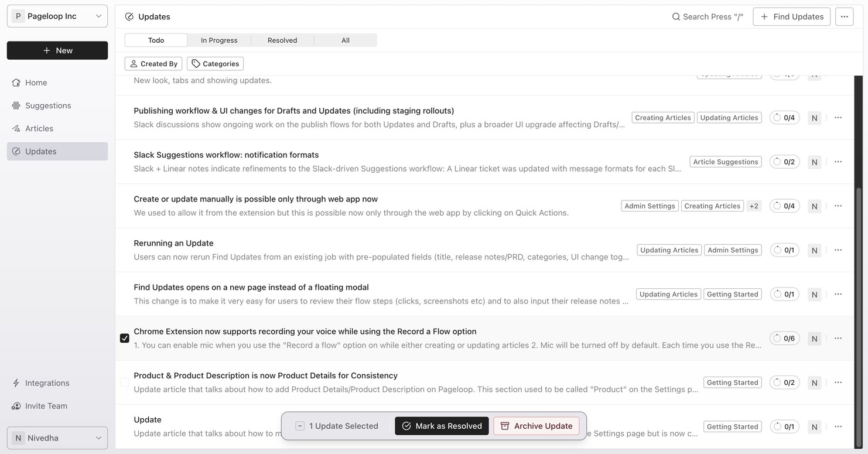Click 1 Update Selected label
This screenshot has height=454, width=868.
[x=344, y=426]
